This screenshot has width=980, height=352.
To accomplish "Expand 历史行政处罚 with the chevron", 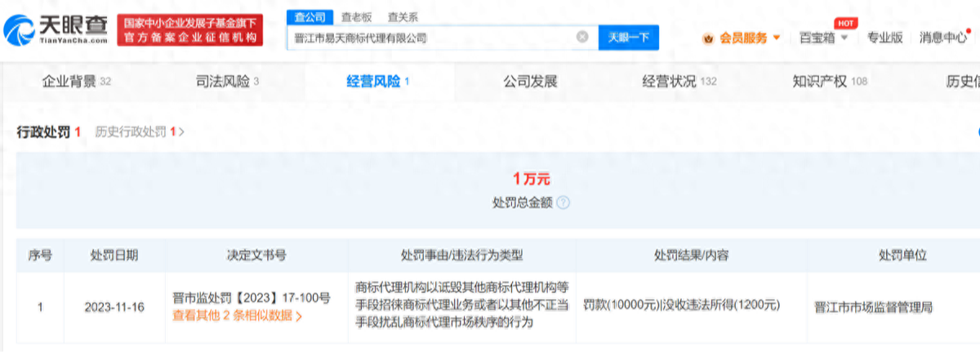I will (x=181, y=131).
